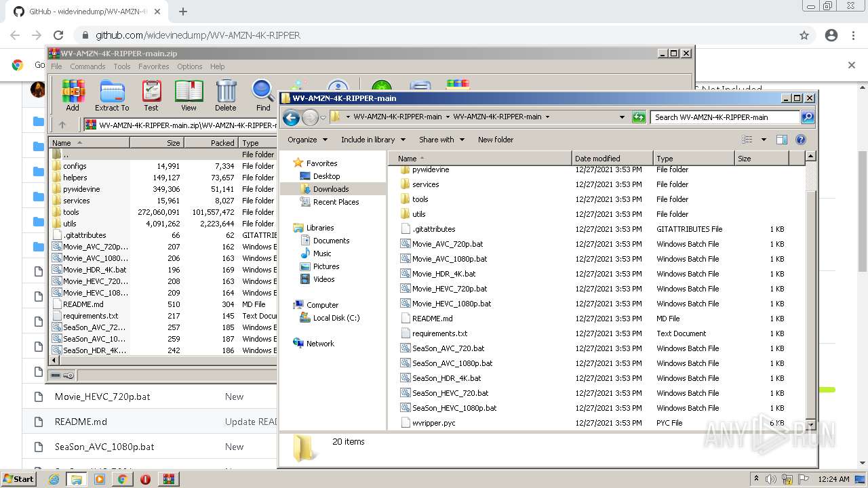The height and width of the screenshot is (488, 868).
Task: Select wvripper.pyc in Explorer list
Action: click(x=434, y=423)
